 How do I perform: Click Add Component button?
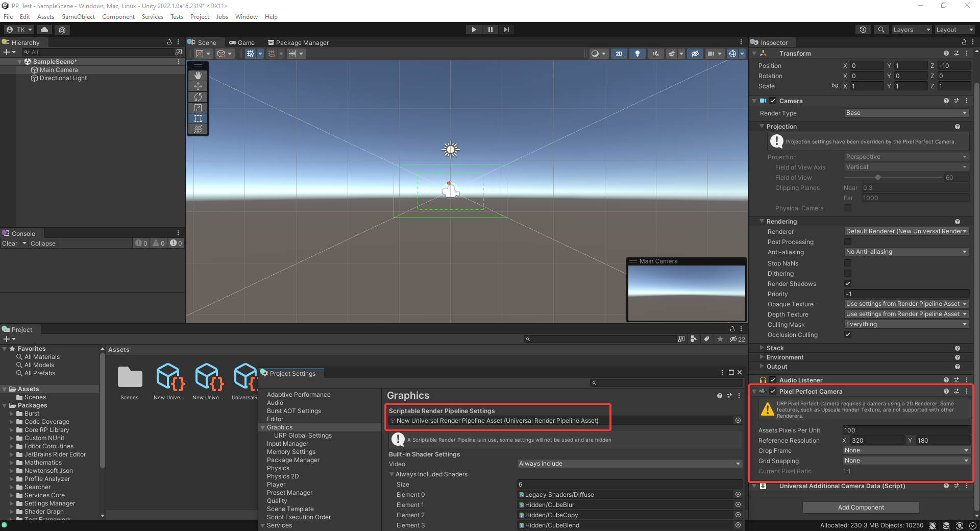point(861,508)
